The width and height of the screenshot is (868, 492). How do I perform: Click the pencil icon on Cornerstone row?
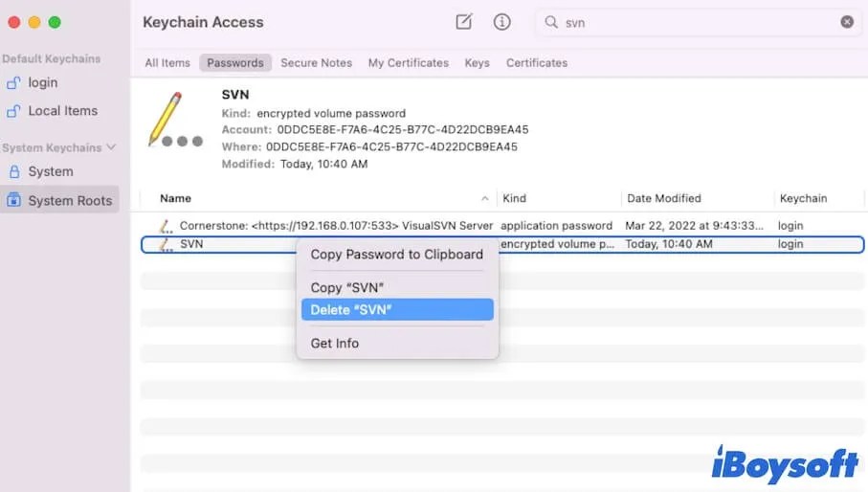(x=166, y=226)
